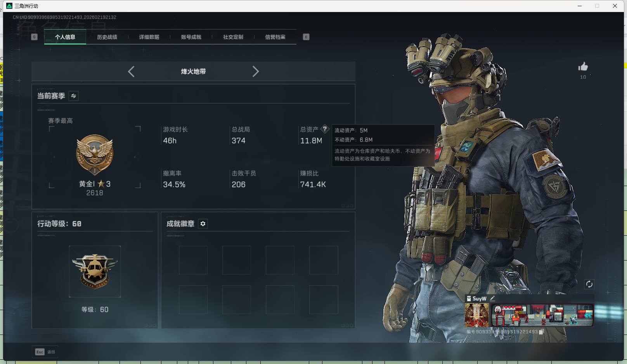
Task: Click the 行动等级: 60 heading
Action: (x=59, y=224)
